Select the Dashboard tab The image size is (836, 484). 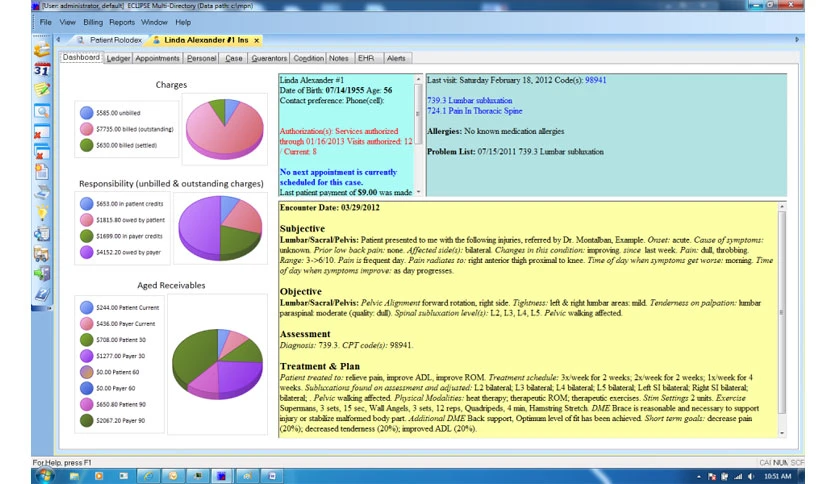pos(81,57)
